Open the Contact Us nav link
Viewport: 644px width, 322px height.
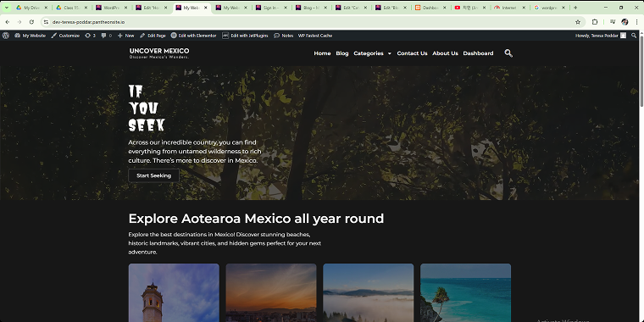click(412, 53)
